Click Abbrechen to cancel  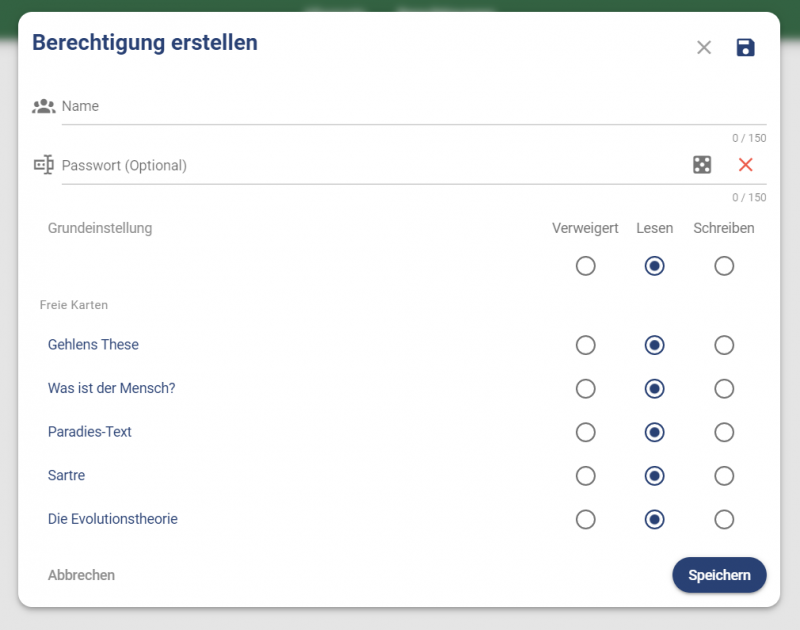pos(81,575)
